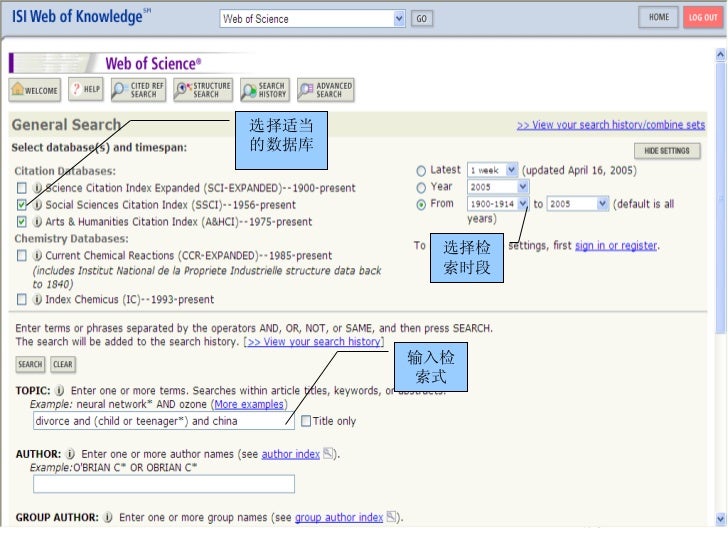Open the bracketed View your search history link
The height and width of the screenshot is (546, 728).
click(x=314, y=342)
